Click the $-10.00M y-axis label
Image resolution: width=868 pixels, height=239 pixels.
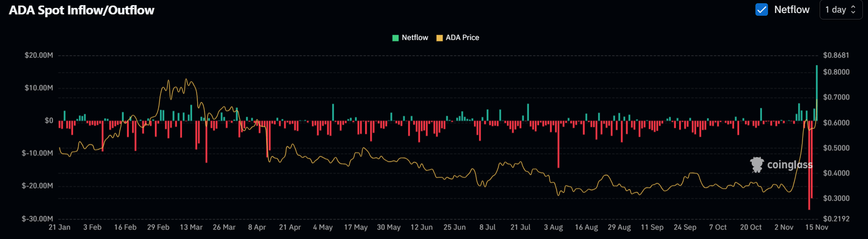tap(38, 153)
